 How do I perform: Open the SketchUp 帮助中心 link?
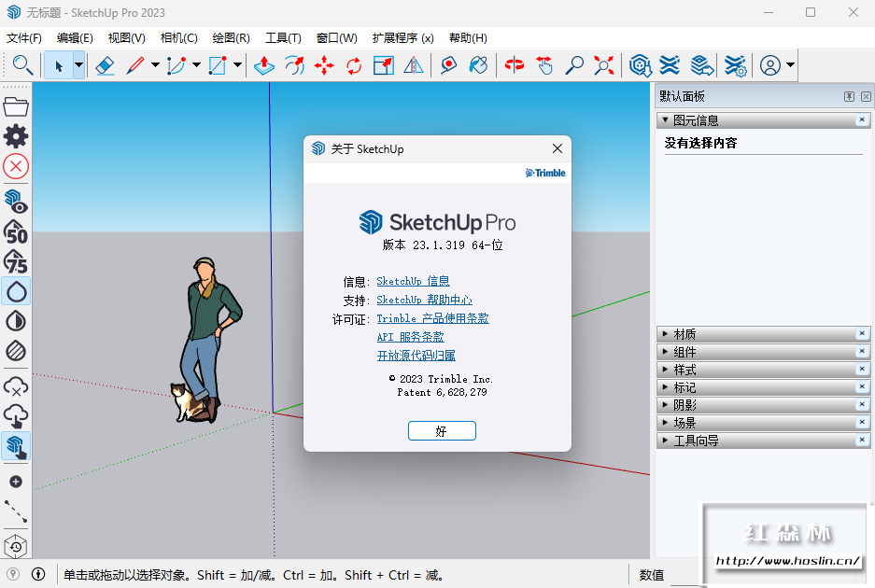point(424,301)
